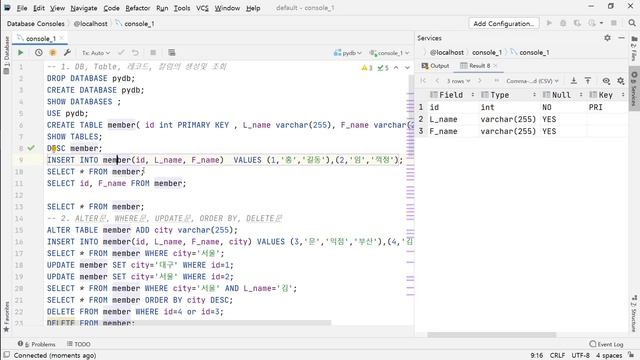
Task: Click the orange explain plan icon
Action: [53, 53]
